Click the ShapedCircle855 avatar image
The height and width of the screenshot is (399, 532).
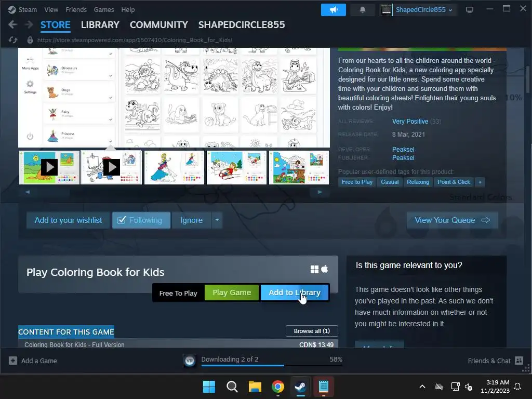coord(386,10)
